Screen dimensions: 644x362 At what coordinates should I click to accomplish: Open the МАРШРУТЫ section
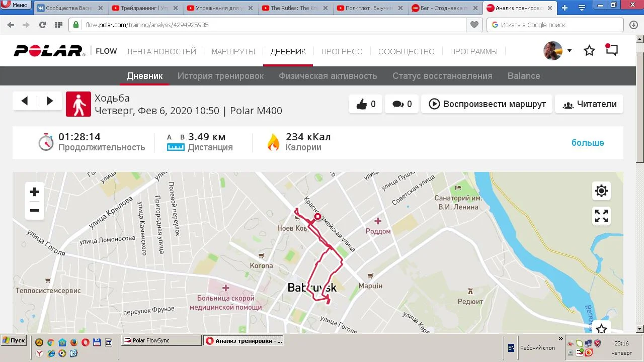(x=233, y=51)
